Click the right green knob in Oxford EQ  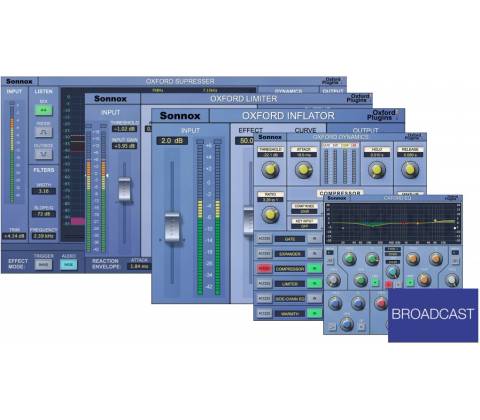(372, 259)
